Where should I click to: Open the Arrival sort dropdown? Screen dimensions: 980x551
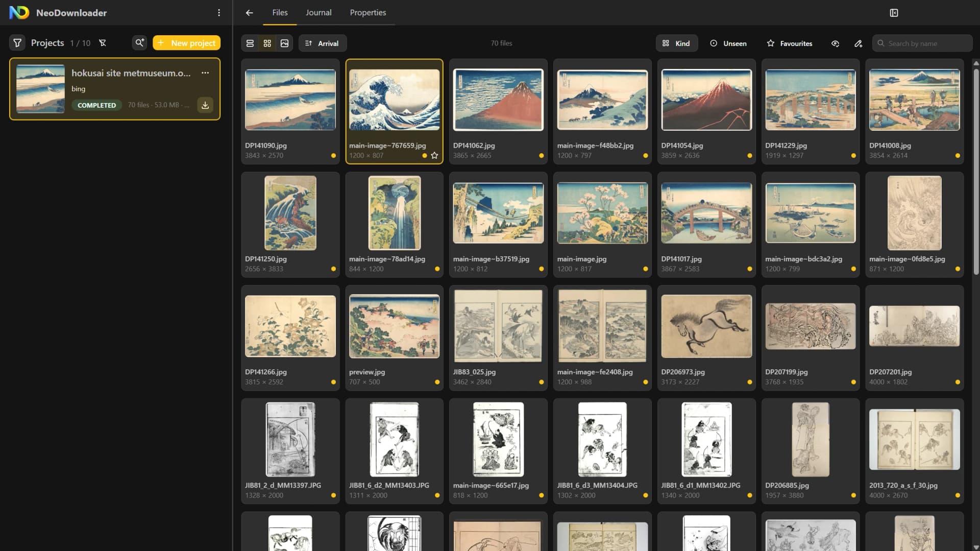[323, 43]
